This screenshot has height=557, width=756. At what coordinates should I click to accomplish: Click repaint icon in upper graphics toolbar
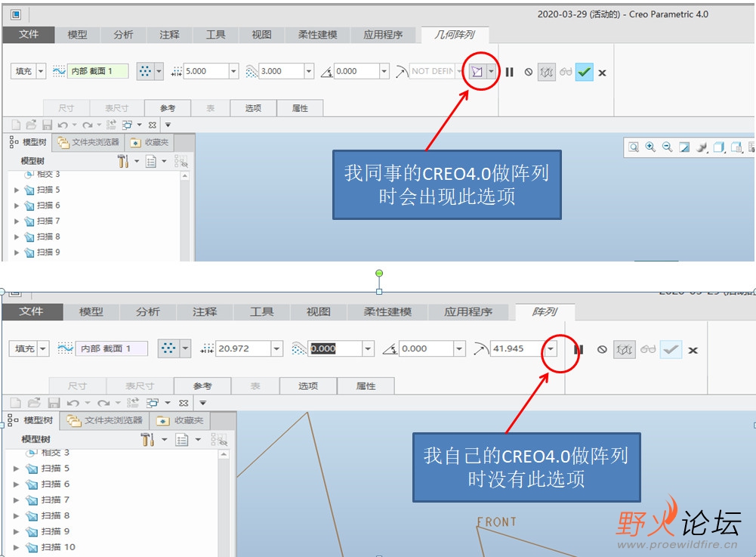click(684, 147)
